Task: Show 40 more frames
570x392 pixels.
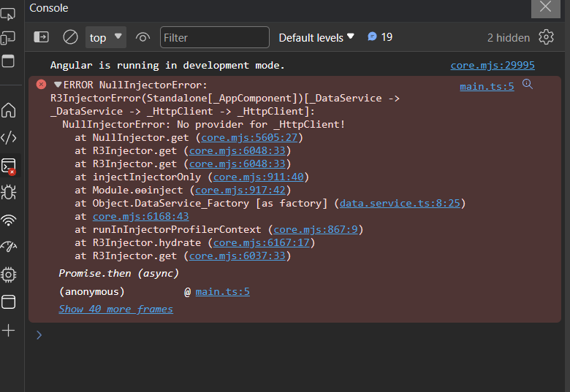Action: coord(116,310)
